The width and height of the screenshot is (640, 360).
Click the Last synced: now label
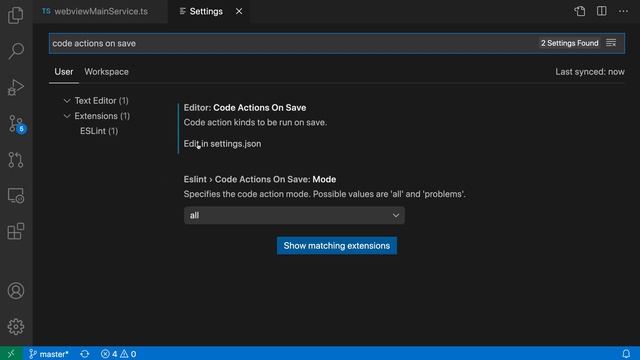[590, 72]
